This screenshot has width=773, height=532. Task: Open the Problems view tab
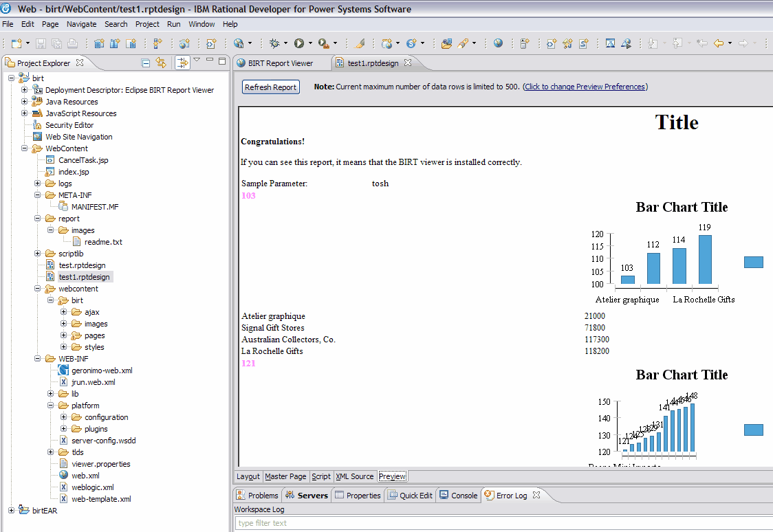pyautogui.click(x=257, y=496)
